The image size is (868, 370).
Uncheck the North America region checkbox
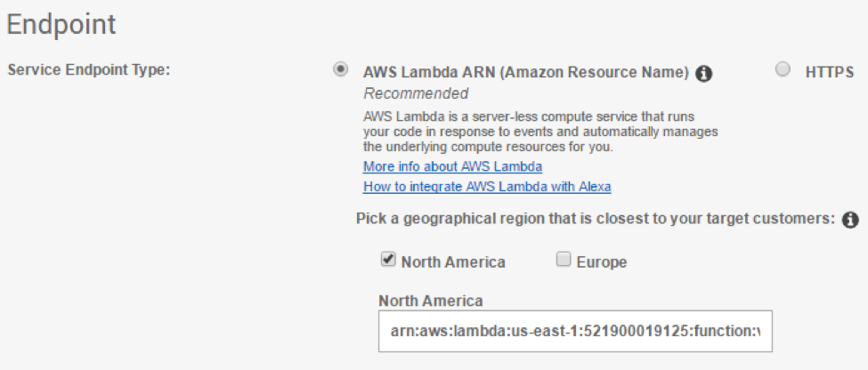click(x=388, y=260)
